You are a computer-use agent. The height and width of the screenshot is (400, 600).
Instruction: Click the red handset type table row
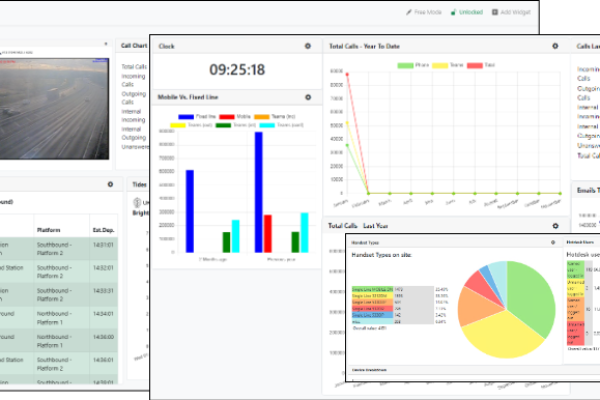(x=399, y=309)
